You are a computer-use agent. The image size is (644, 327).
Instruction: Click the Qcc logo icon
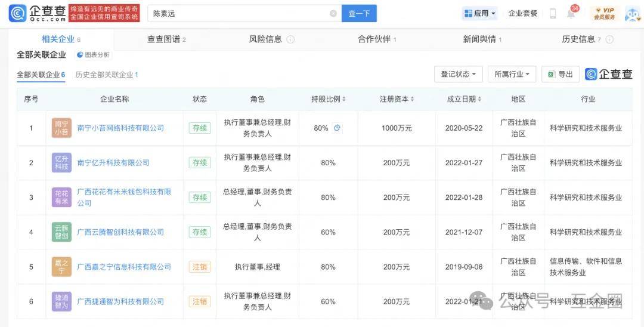(18, 13)
